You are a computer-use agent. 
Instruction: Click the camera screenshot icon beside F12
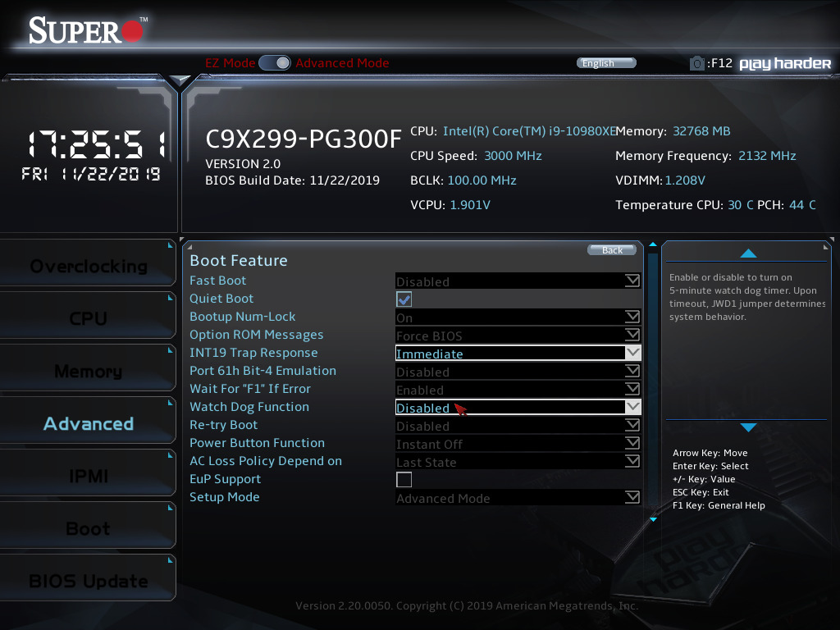[696, 63]
